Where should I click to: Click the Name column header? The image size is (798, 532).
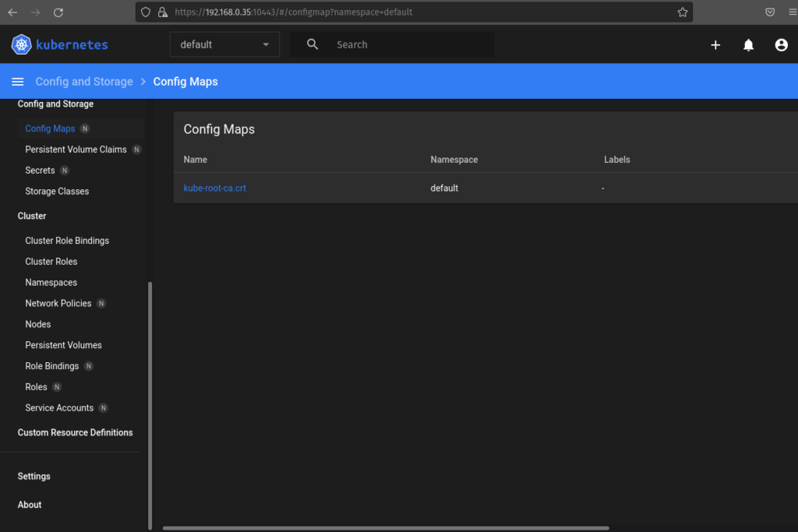196,160
